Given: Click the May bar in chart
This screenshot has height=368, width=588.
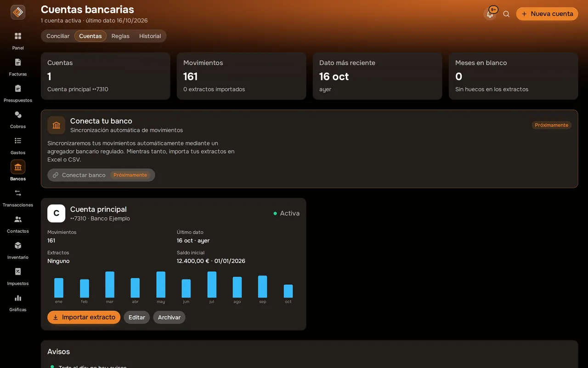Looking at the screenshot, I should 161,285.
